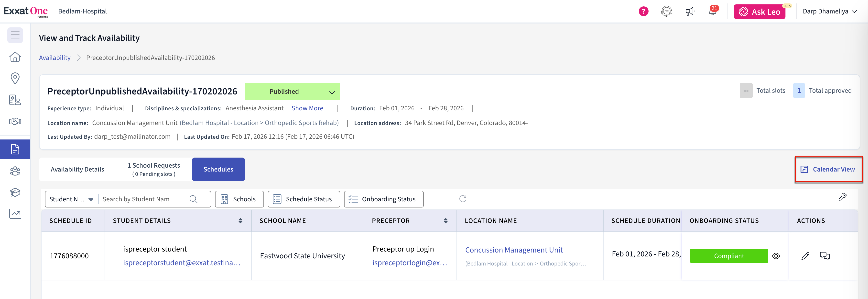The height and width of the screenshot is (299, 868).
Task: Click the red help question icon
Action: (643, 11)
